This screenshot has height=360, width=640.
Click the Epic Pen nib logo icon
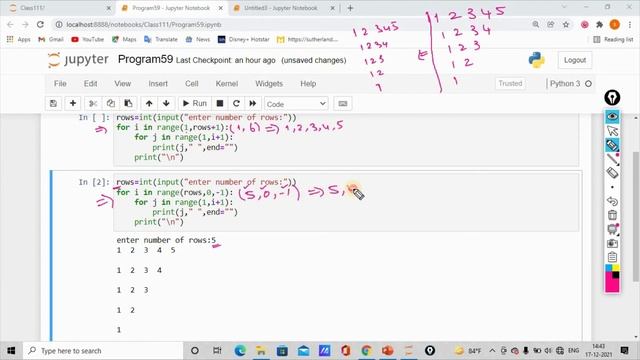612,98
